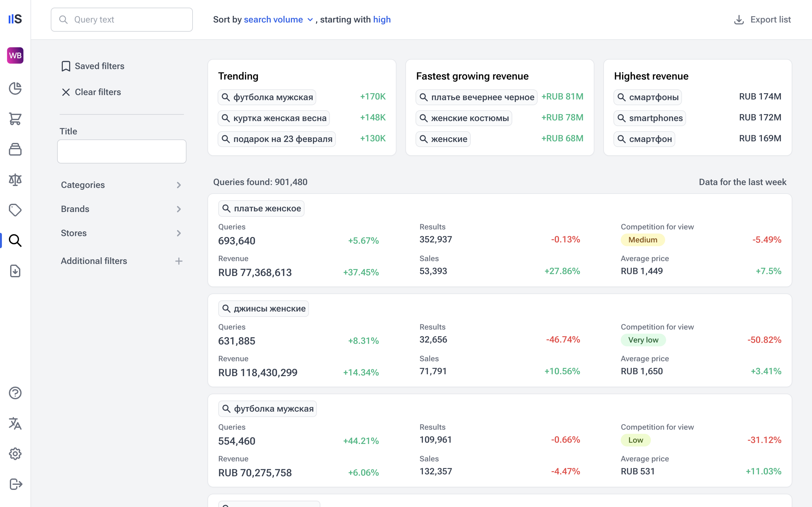Open the settings gear icon
This screenshot has width=812, height=507.
pyautogui.click(x=15, y=454)
